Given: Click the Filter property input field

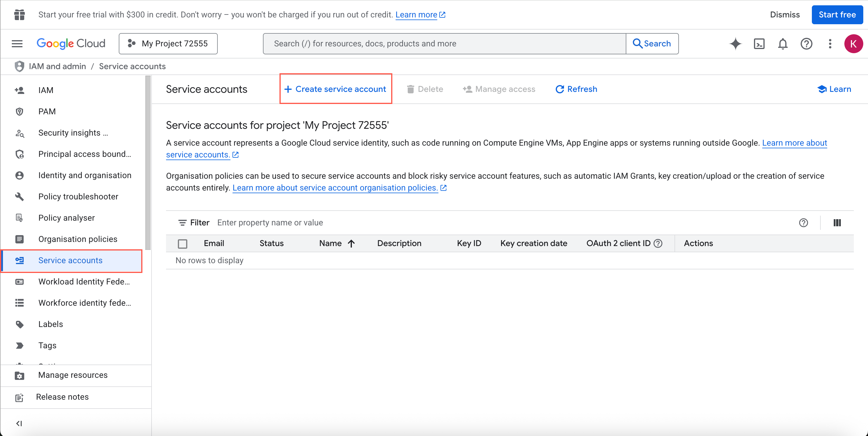Looking at the screenshot, I should coord(472,223).
